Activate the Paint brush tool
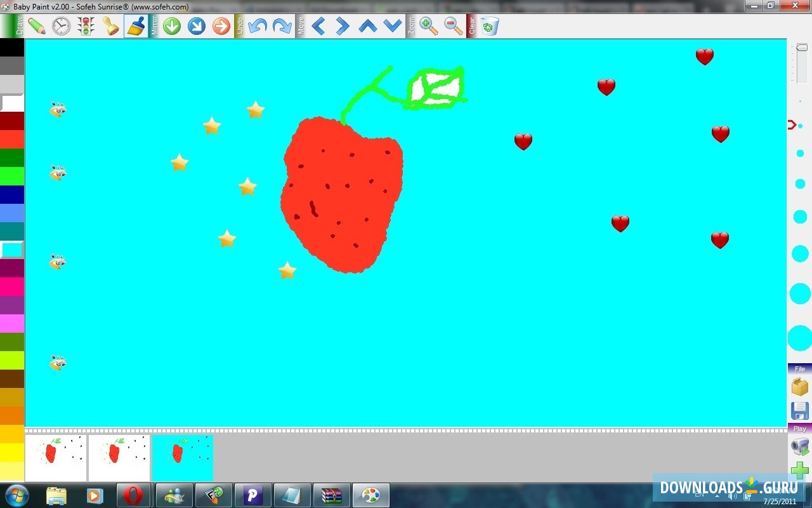The height and width of the screenshot is (508, 812). (x=135, y=25)
